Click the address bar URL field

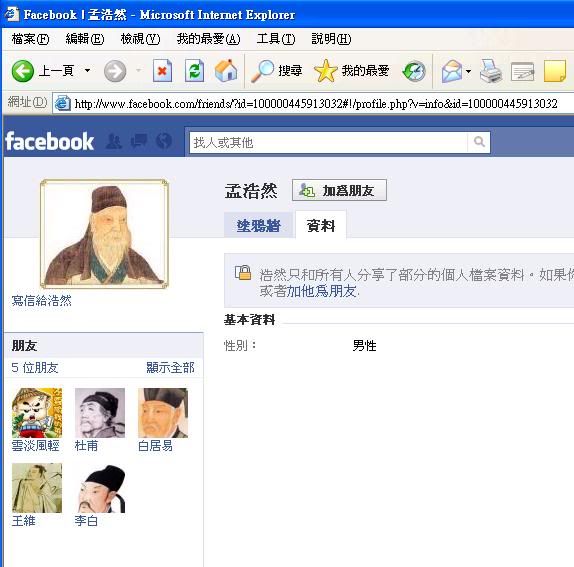coord(316,104)
